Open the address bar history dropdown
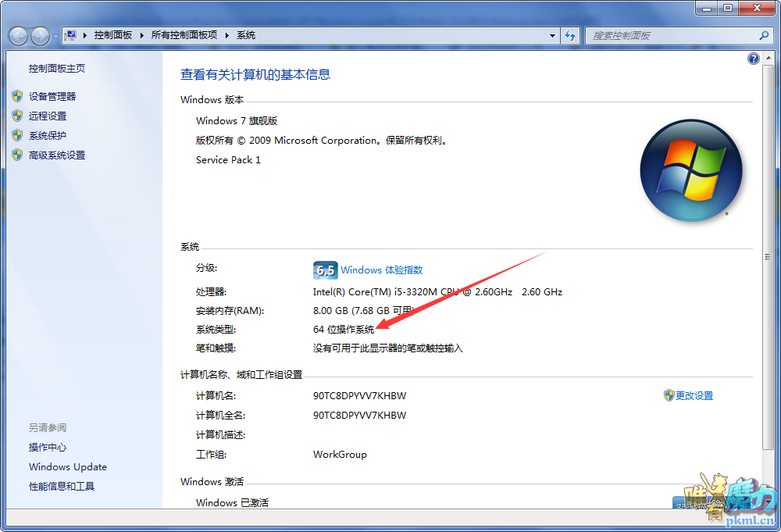 pyautogui.click(x=552, y=35)
